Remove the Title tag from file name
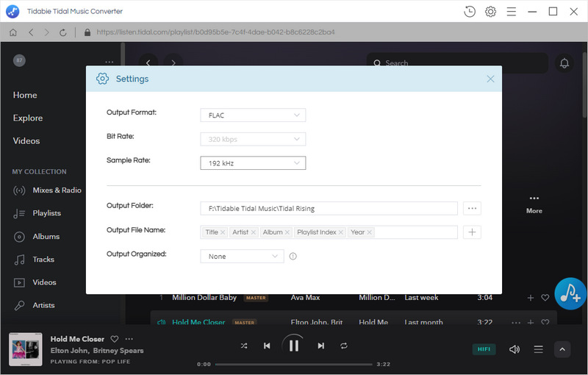 [223, 232]
